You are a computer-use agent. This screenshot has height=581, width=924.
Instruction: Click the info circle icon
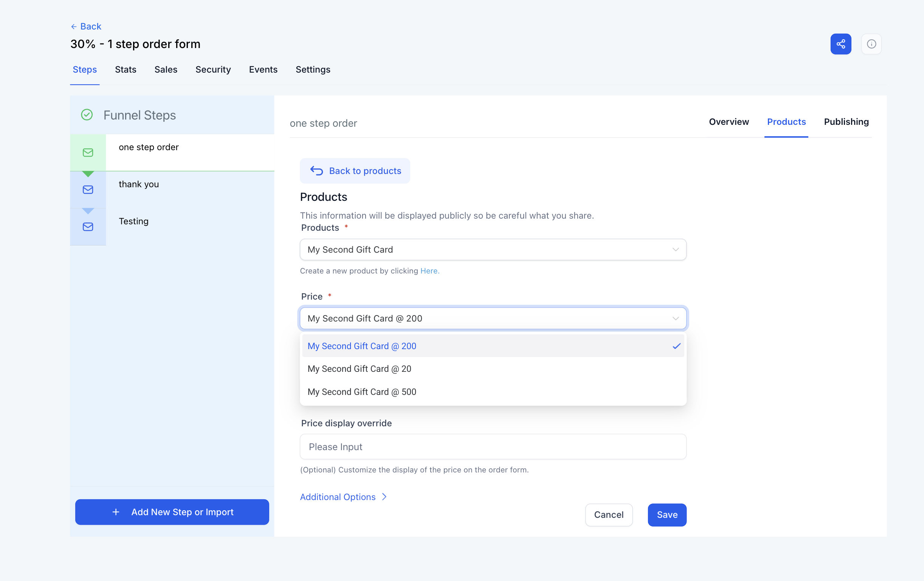[871, 44]
